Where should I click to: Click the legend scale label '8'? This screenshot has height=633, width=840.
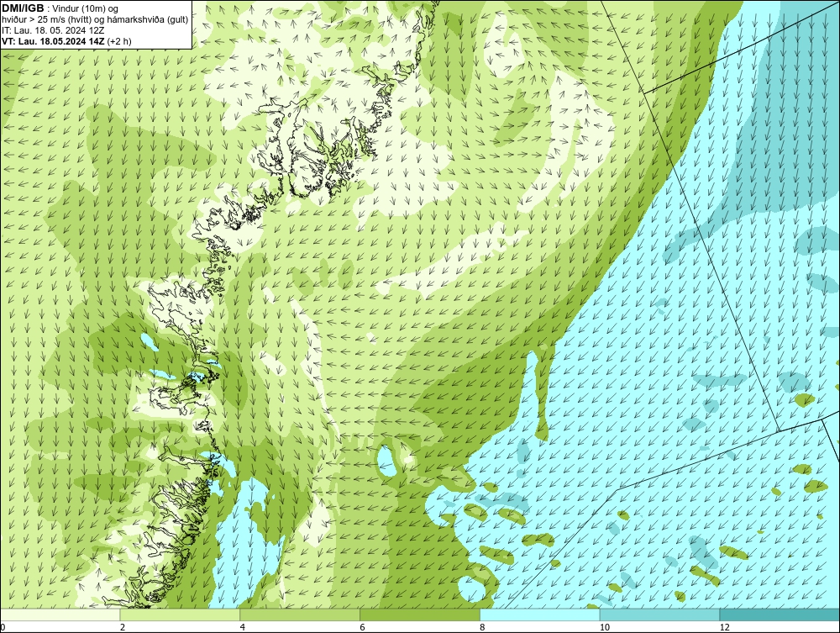pos(483,627)
